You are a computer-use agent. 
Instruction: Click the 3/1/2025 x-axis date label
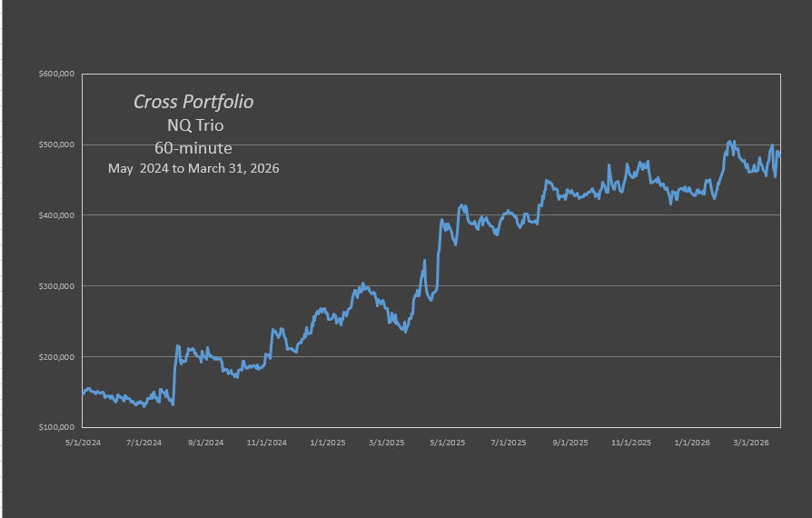(388, 443)
